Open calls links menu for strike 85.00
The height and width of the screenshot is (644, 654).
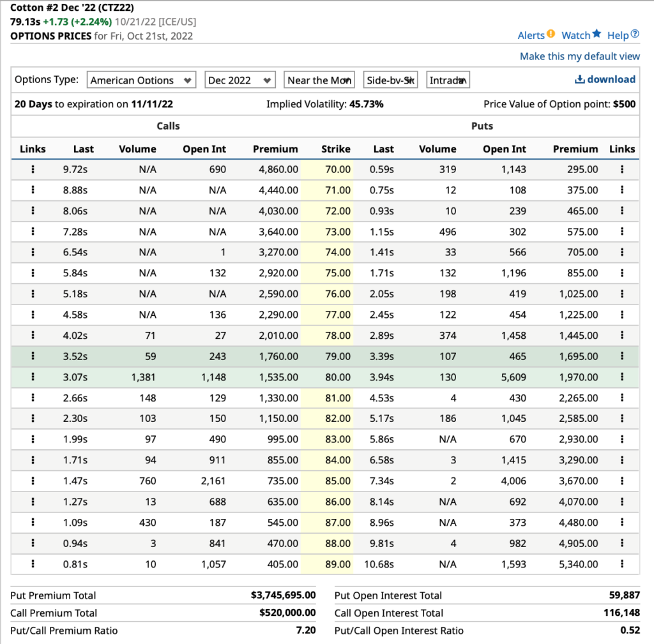(x=33, y=481)
